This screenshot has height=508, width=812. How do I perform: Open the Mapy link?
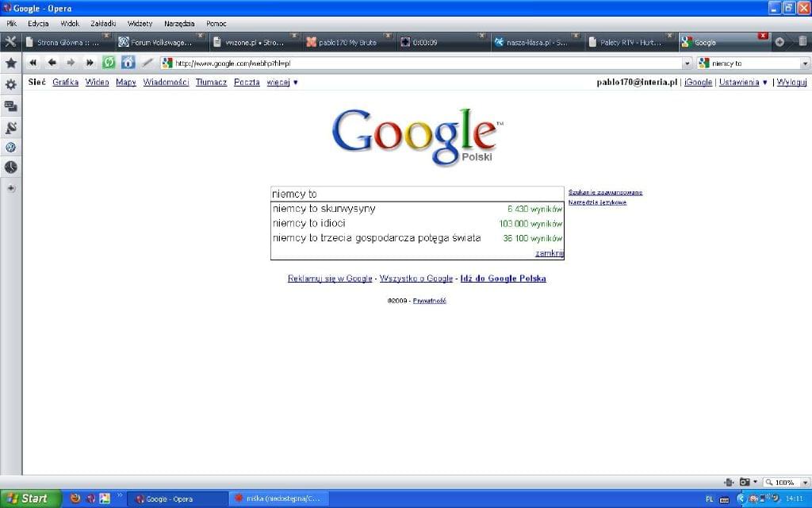(126, 82)
